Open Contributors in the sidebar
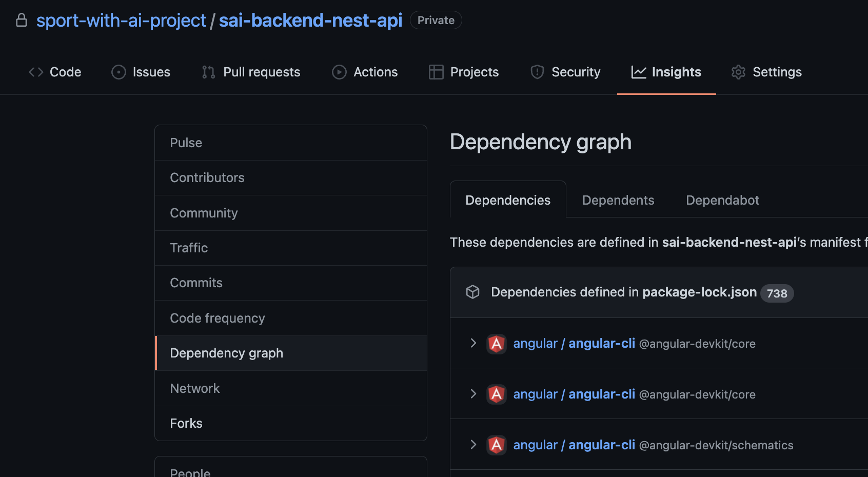868x477 pixels. tap(291, 177)
